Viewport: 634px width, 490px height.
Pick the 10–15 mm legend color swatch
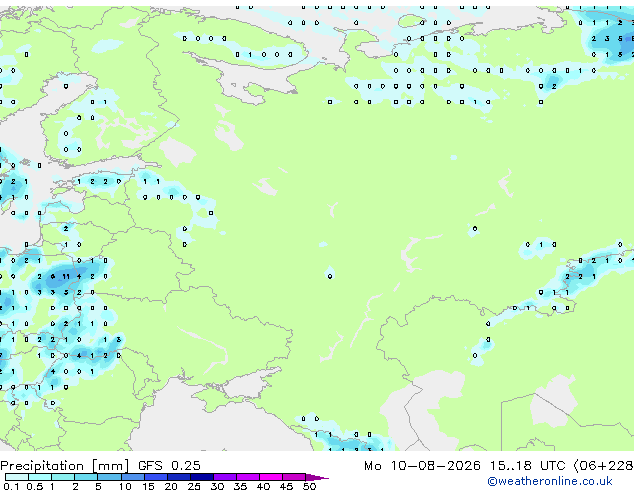pos(133,477)
